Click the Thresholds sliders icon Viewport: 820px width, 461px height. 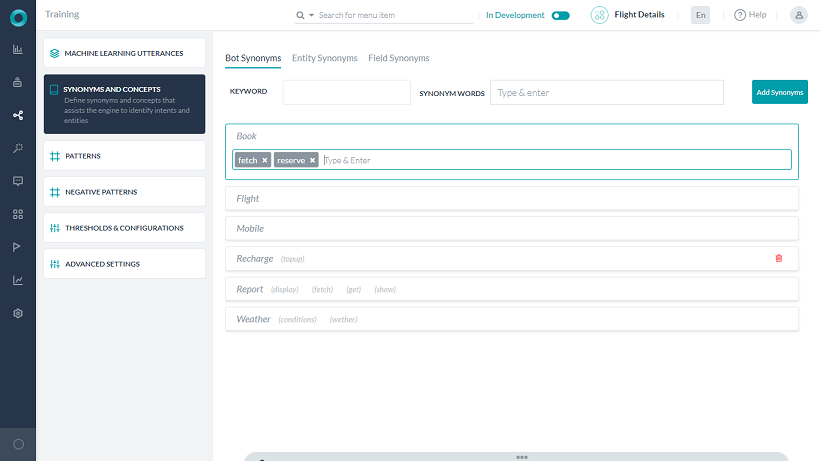55,228
